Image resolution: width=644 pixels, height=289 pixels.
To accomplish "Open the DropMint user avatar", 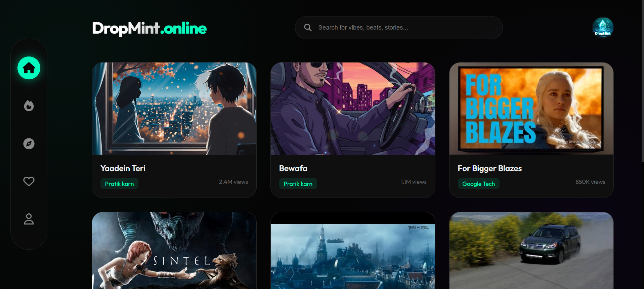I will click(x=603, y=27).
